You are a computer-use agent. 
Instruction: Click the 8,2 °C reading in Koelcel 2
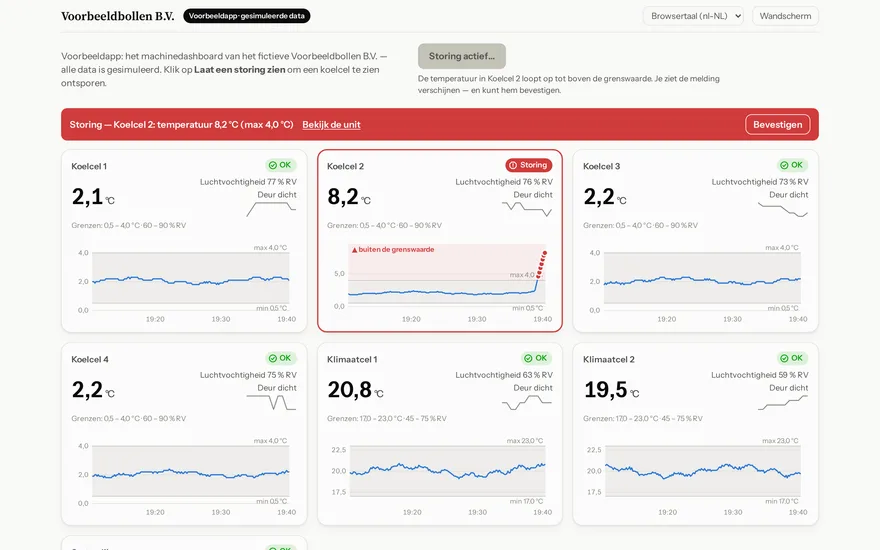tap(349, 196)
